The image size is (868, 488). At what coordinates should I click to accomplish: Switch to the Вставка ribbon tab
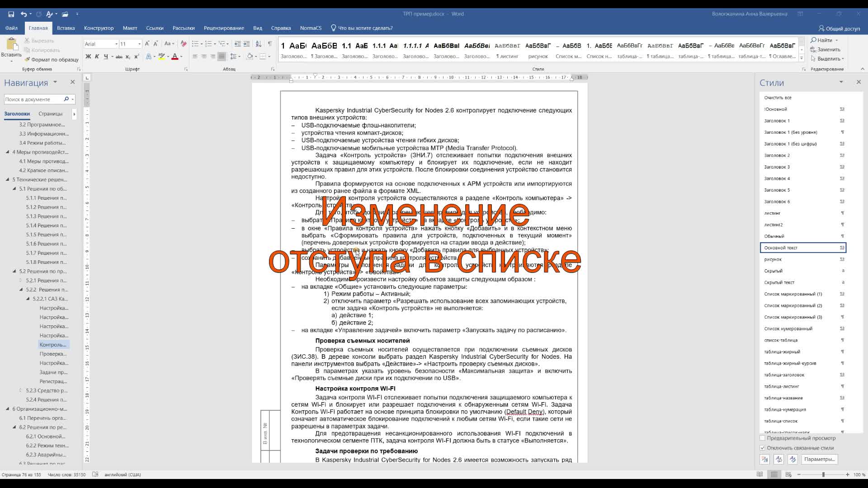tap(66, 28)
